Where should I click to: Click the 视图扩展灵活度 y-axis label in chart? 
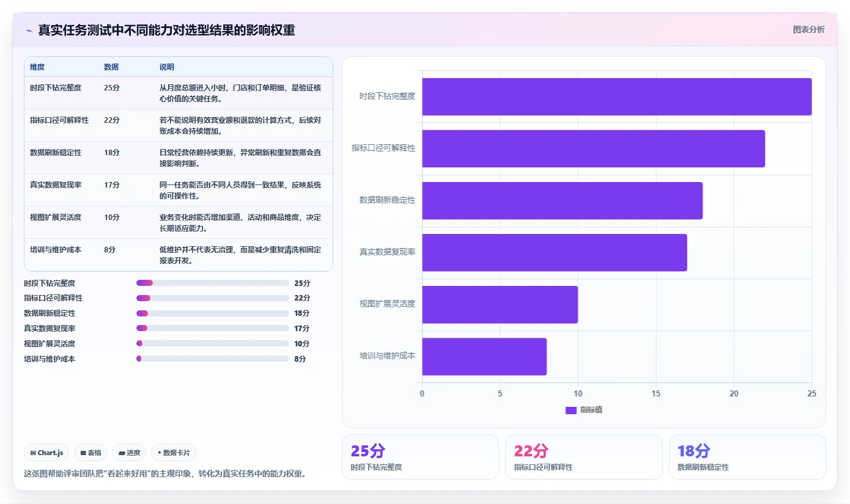coord(387,304)
